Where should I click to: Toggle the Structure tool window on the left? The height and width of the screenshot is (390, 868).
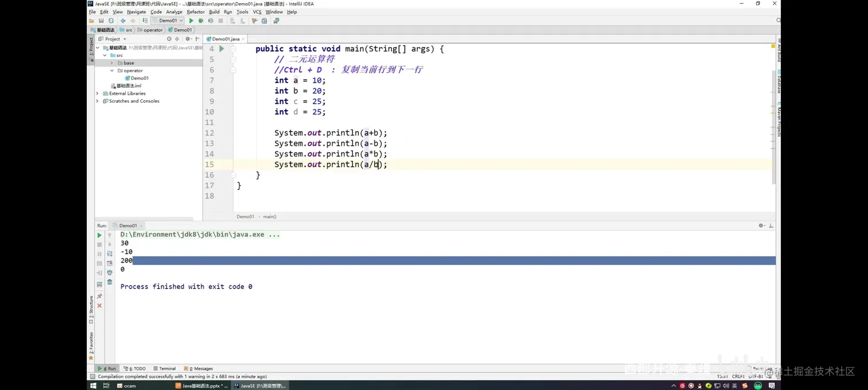tap(91, 308)
